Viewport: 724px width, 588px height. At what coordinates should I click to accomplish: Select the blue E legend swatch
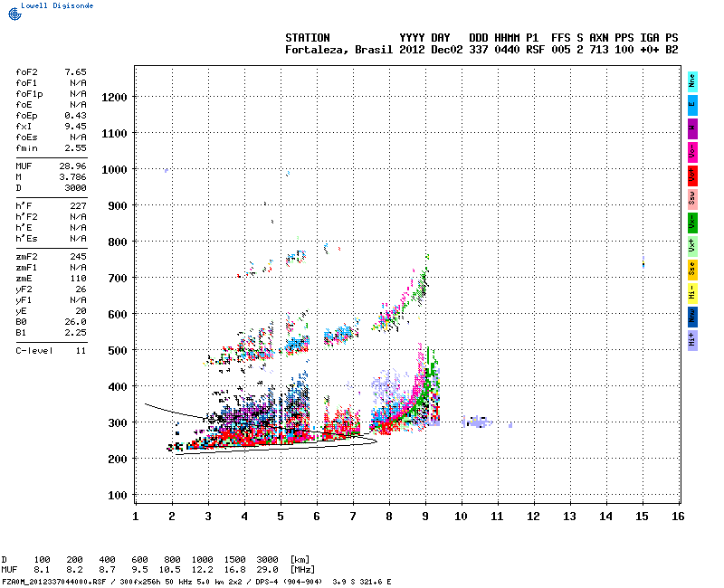[692, 105]
